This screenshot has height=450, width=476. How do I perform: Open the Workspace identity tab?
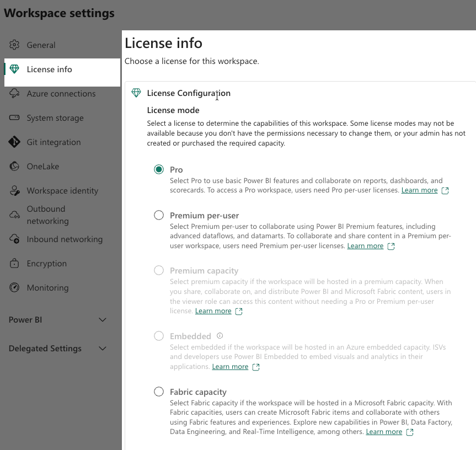pyautogui.click(x=62, y=191)
